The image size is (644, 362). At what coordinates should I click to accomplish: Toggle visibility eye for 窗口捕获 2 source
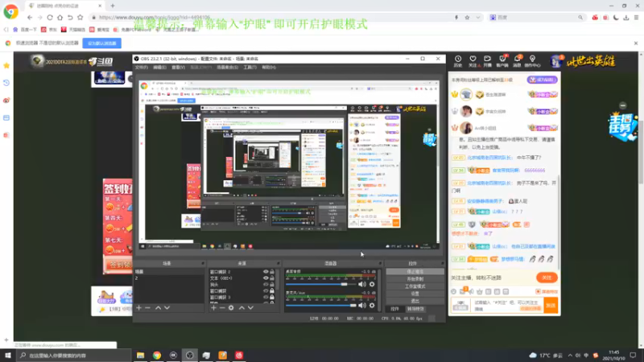(x=266, y=272)
